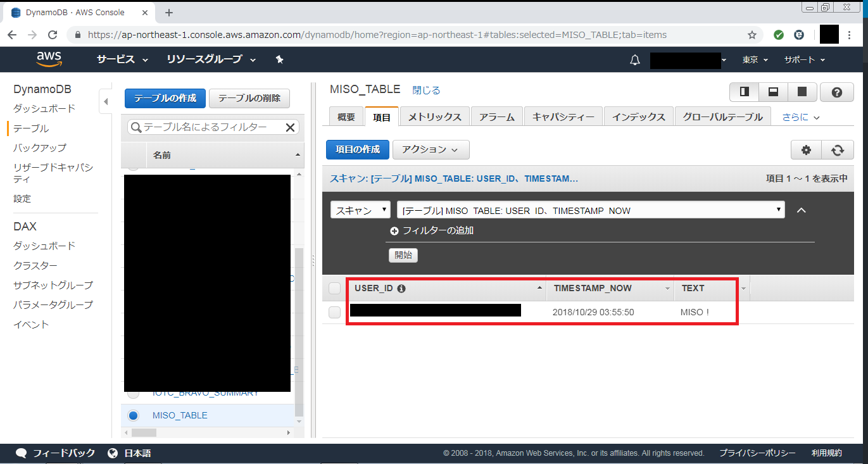Click the USER_ID info icon

pyautogui.click(x=401, y=289)
